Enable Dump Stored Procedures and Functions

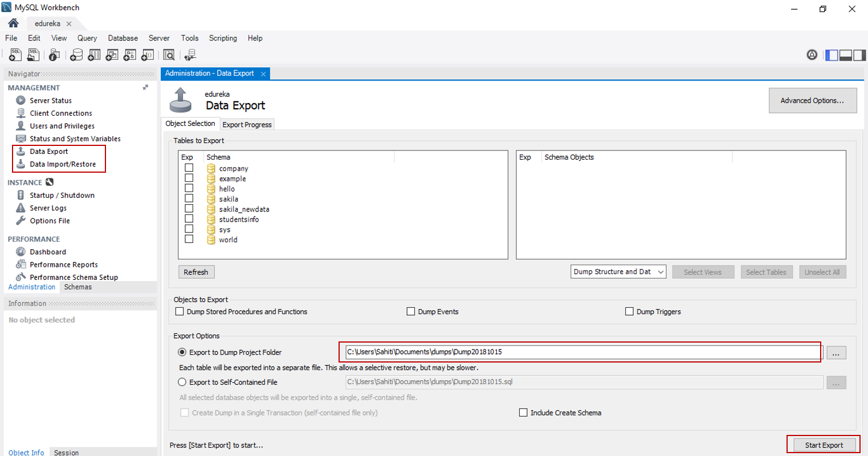[x=180, y=311]
